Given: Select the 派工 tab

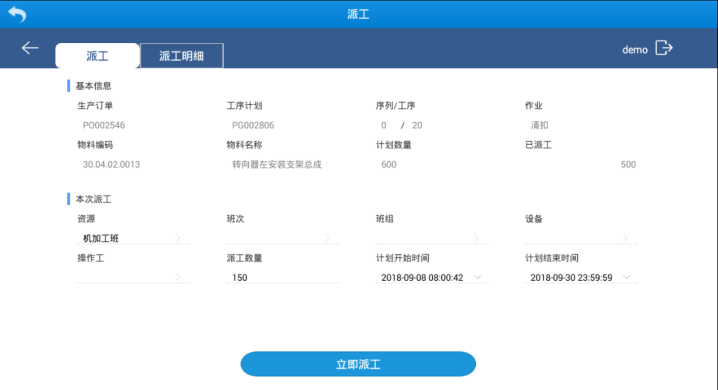Looking at the screenshot, I should pos(98,56).
